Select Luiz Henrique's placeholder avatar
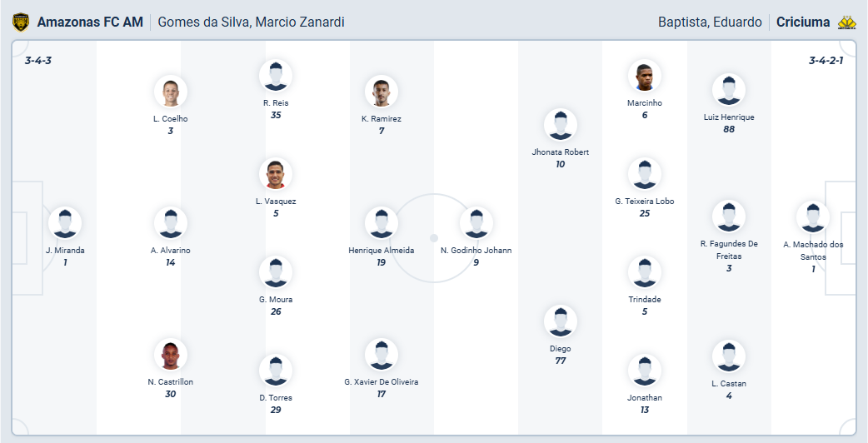Viewport: 868px width, 443px height. 729,90
